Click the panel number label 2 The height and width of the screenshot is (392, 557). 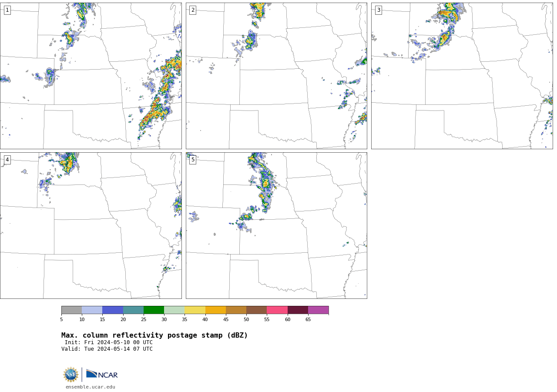(193, 10)
